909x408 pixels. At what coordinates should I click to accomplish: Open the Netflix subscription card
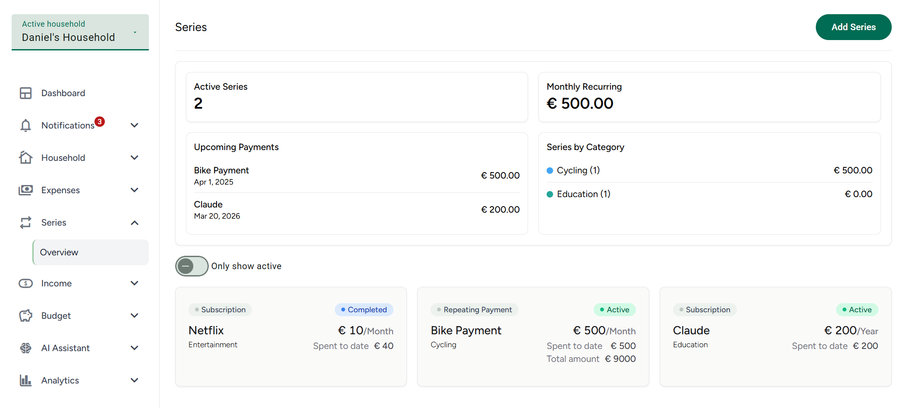pos(291,337)
